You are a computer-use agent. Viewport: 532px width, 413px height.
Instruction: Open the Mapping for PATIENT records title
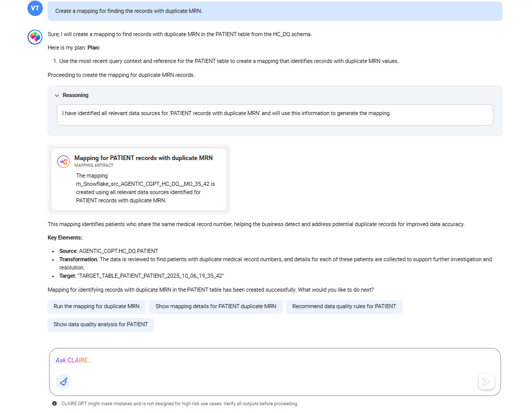click(144, 158)
